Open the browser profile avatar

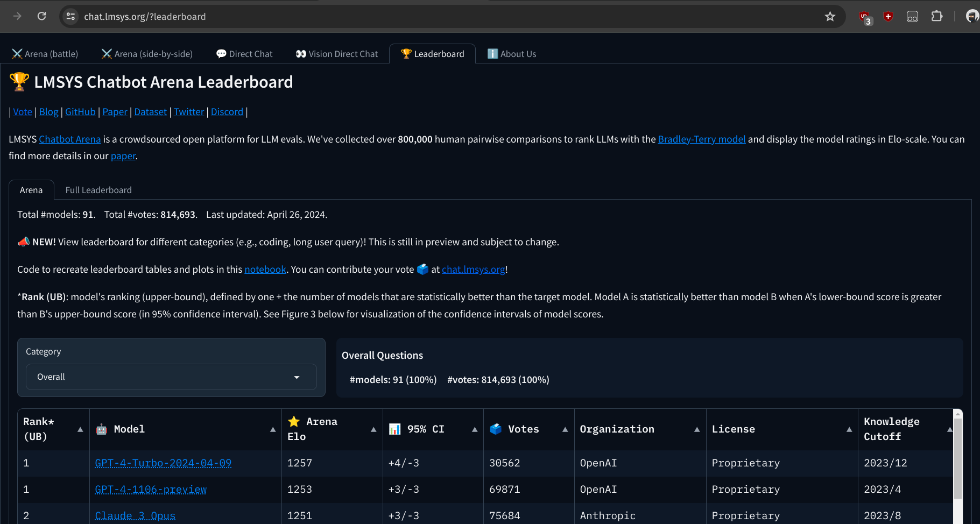(972, 17)
